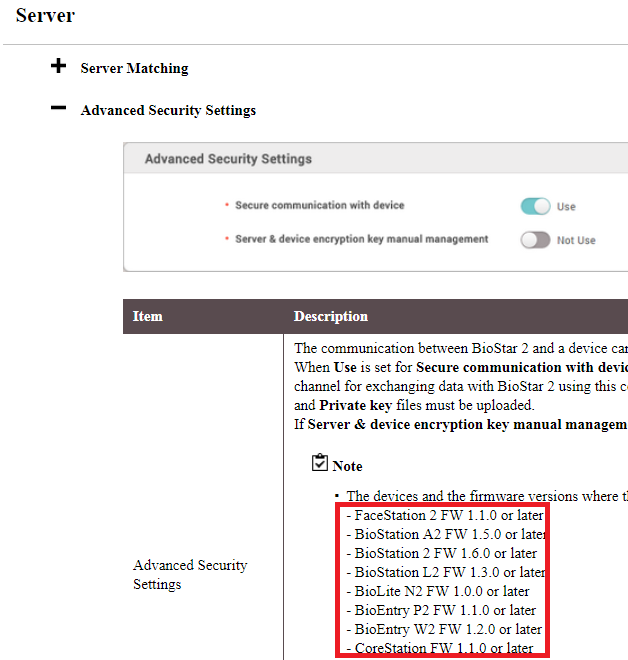Click 'BioStation L2 FW 1.3.0 or later' line
This screenshot has width=628, height=660.
coord(446,572)
